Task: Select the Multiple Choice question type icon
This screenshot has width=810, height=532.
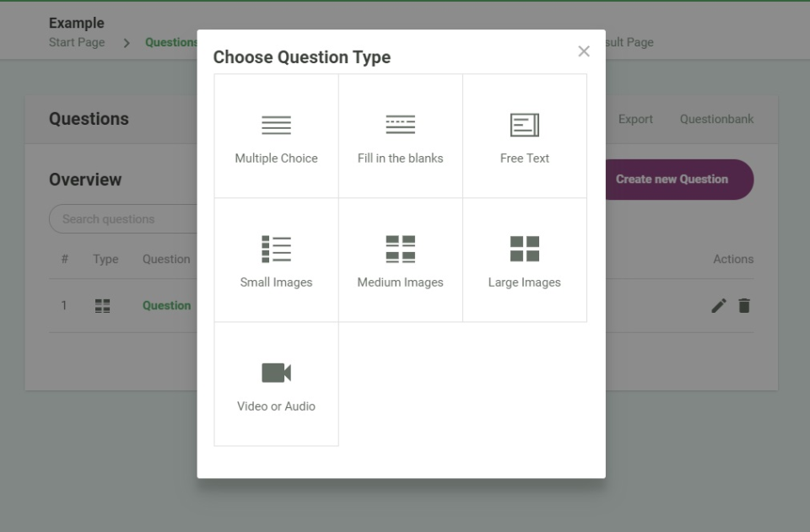Action: (276, 126)
